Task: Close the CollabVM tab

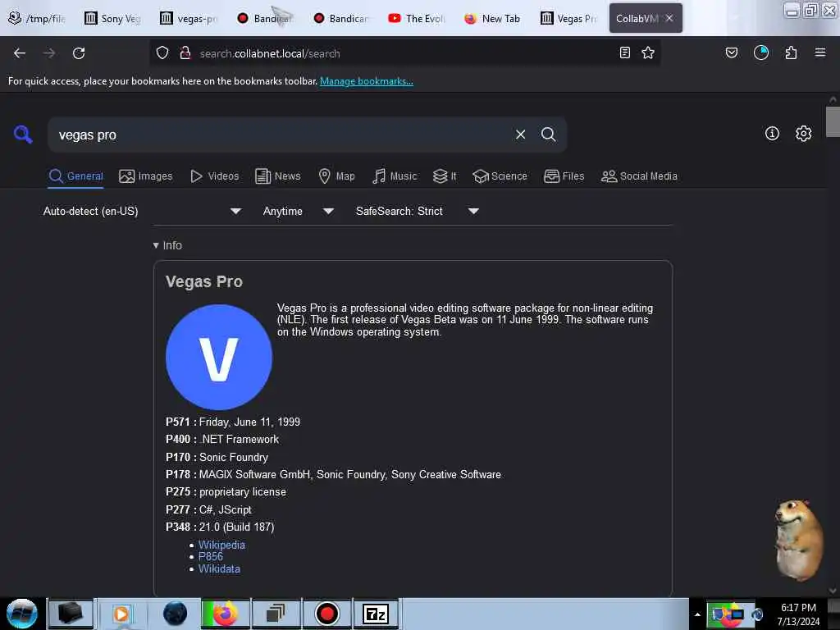Action: (669, 18)
